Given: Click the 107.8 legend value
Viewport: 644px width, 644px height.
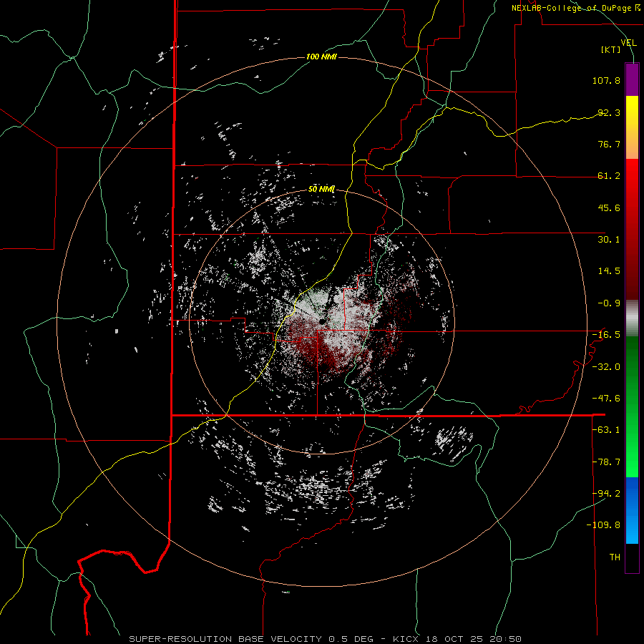Looking at the screenshot, I should tap(606, 80).
